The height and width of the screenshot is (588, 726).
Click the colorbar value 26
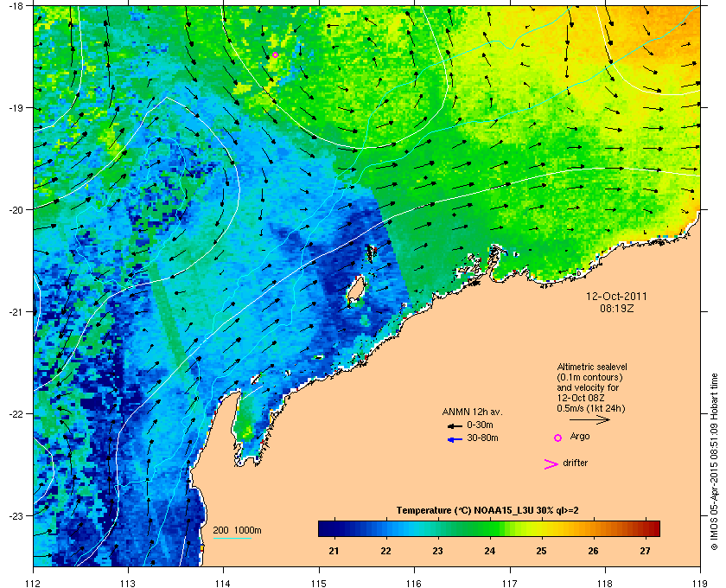click(593, 551)
